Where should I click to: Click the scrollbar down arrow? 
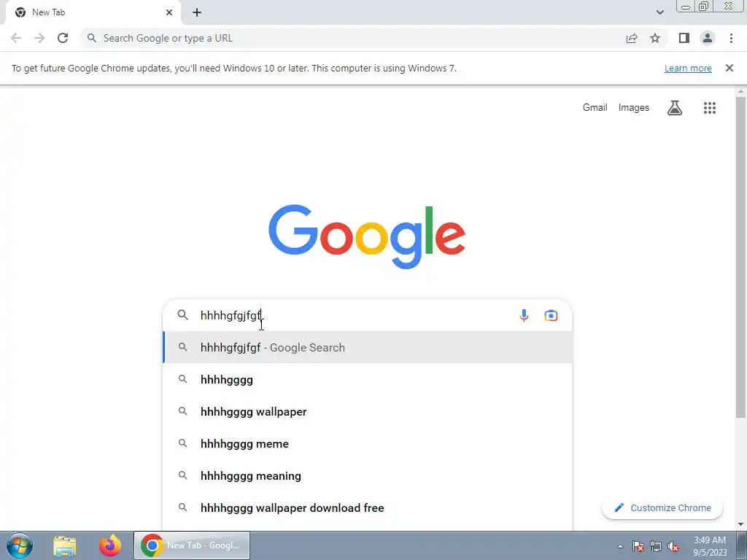pyautogui.click(x=741, y=524)
